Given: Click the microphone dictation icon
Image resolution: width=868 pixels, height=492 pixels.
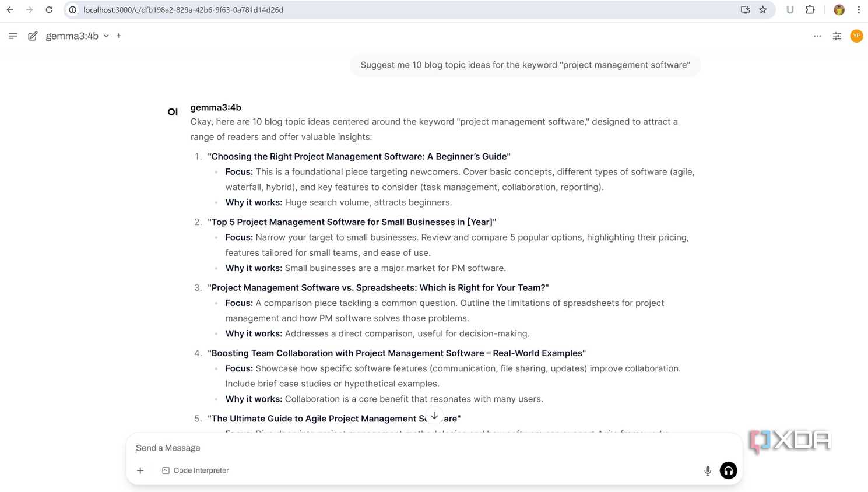Looking at the screenshot, I should pos(708,470).
